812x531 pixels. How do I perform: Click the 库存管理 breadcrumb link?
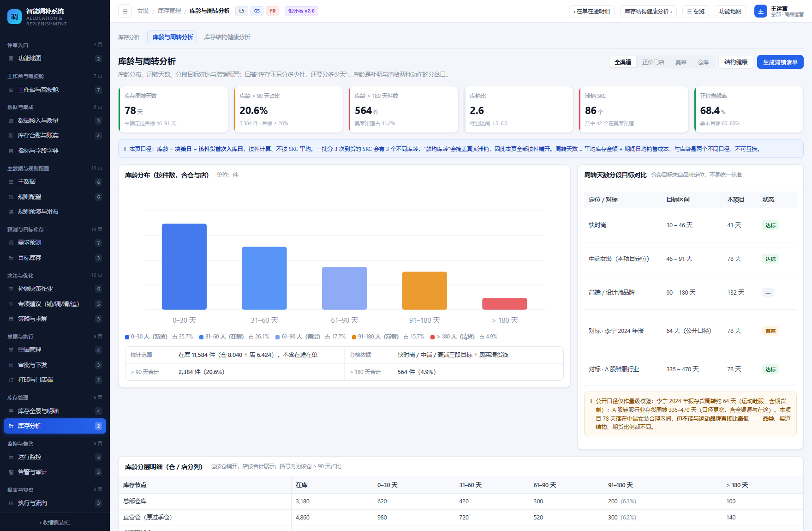pyautogui.click(x=169, y=11)
